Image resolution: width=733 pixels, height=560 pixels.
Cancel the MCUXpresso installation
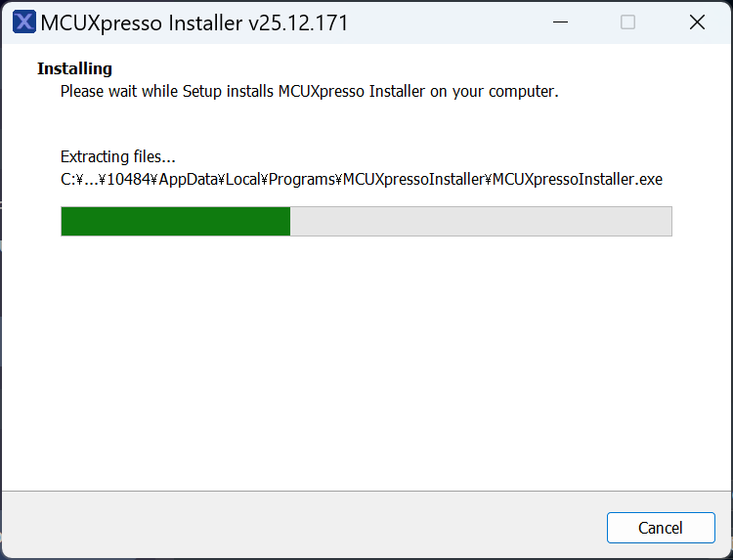click(661, 528)
